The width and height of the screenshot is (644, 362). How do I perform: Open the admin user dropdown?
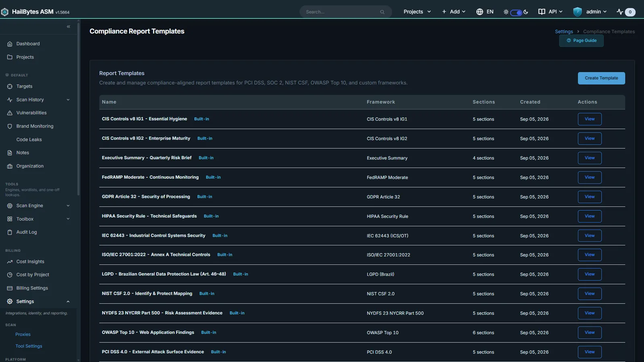coord(590,12)
